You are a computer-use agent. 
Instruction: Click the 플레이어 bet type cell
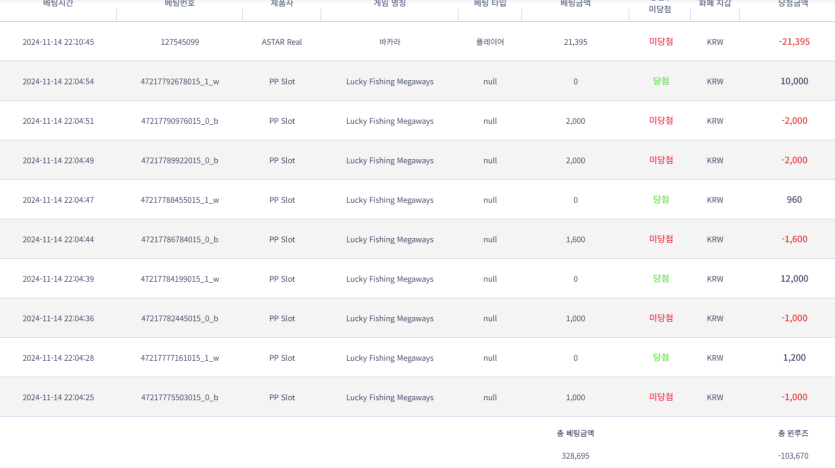click(490, 42)
